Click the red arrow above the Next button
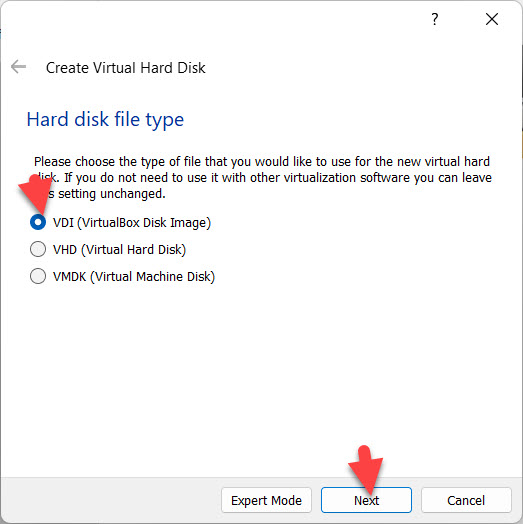 point(366,470)
